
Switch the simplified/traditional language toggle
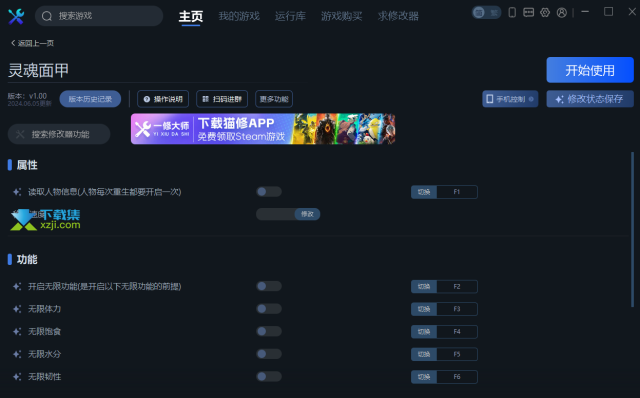click(486, 13)
